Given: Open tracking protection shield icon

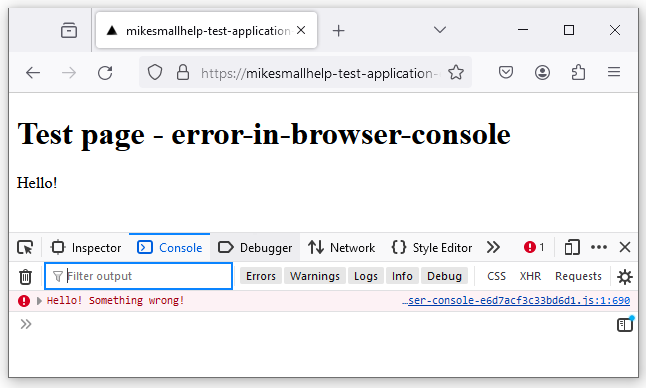Looking at the screenshot, I should 155,72.
